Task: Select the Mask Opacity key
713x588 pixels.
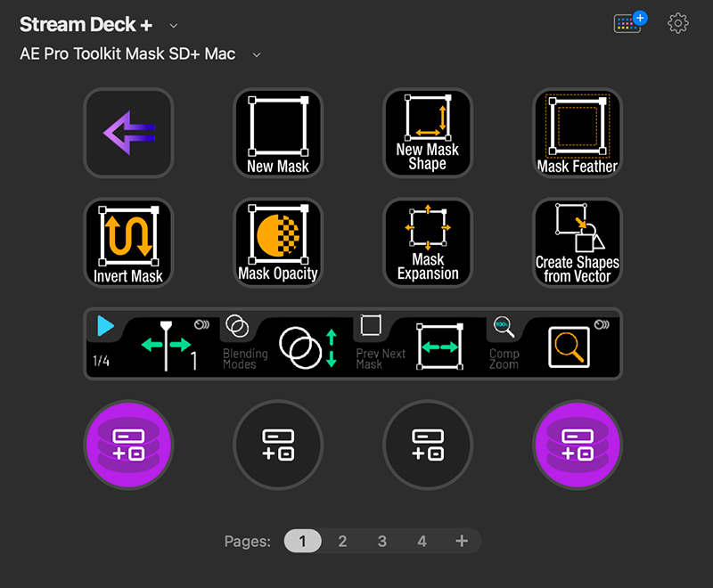Action: tap(278, 242)
